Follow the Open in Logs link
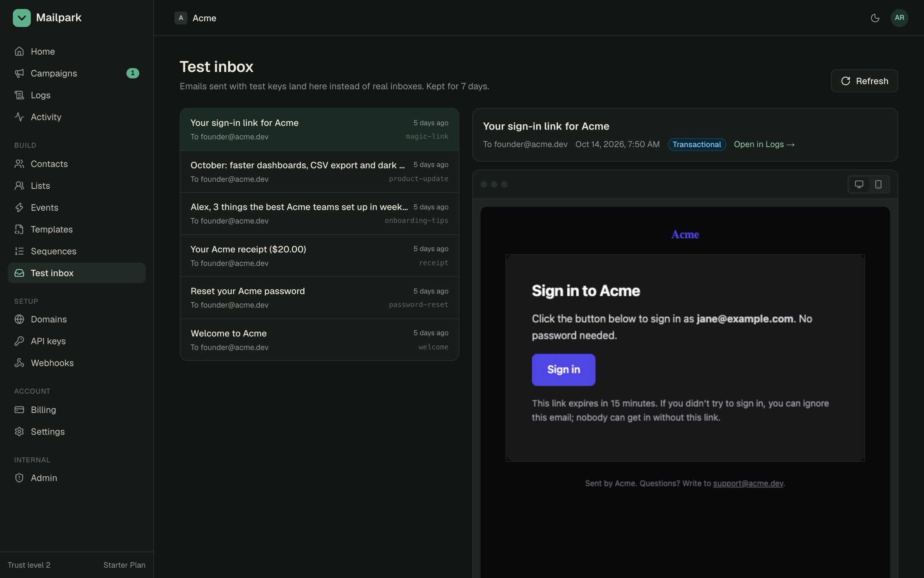Image resolution: width=924 pixels, height=578 pixels. coord(764,144)
